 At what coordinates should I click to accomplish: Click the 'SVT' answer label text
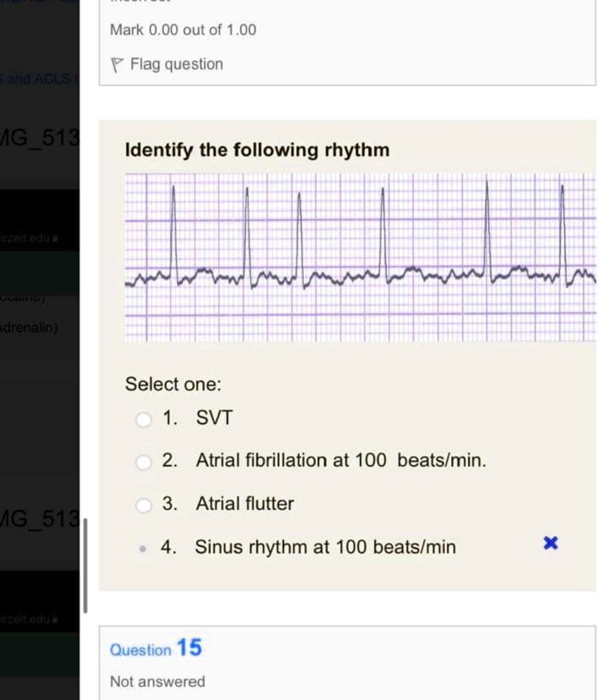point(215,418)
